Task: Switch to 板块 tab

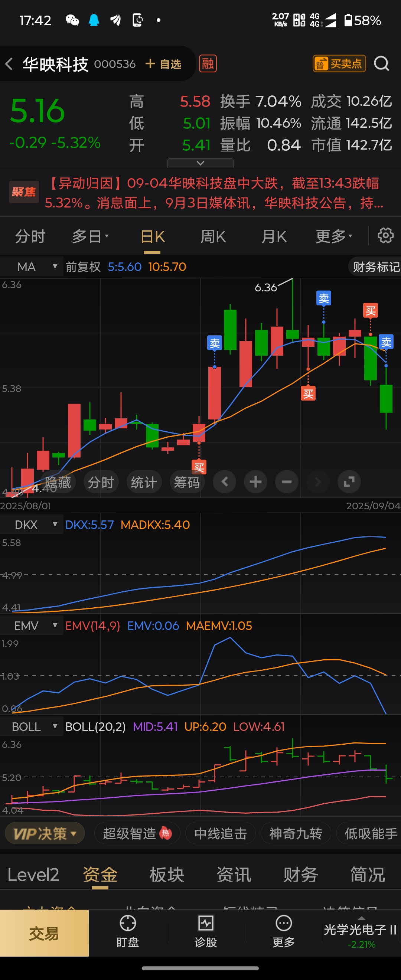Action: [x=167, y=874]
